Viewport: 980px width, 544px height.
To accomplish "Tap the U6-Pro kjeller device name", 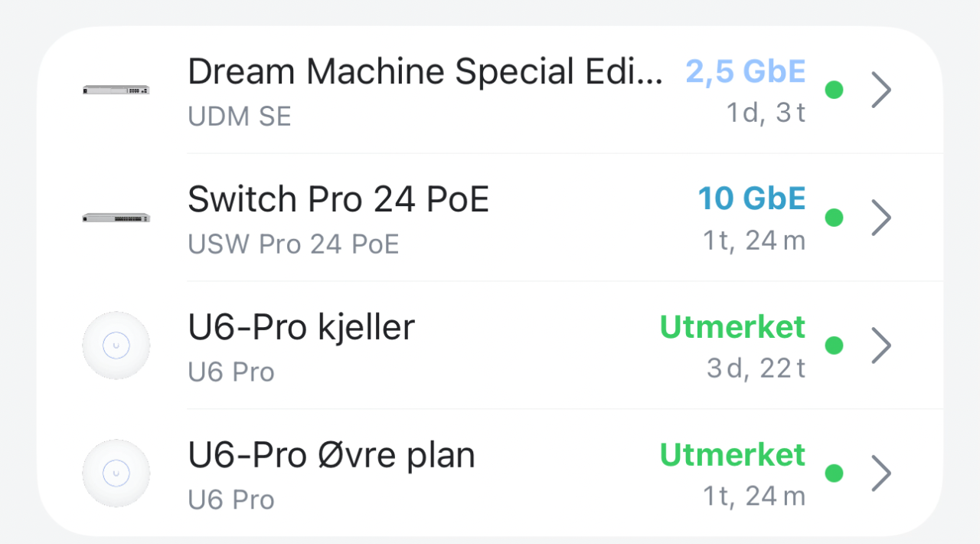I will point(301,328).
